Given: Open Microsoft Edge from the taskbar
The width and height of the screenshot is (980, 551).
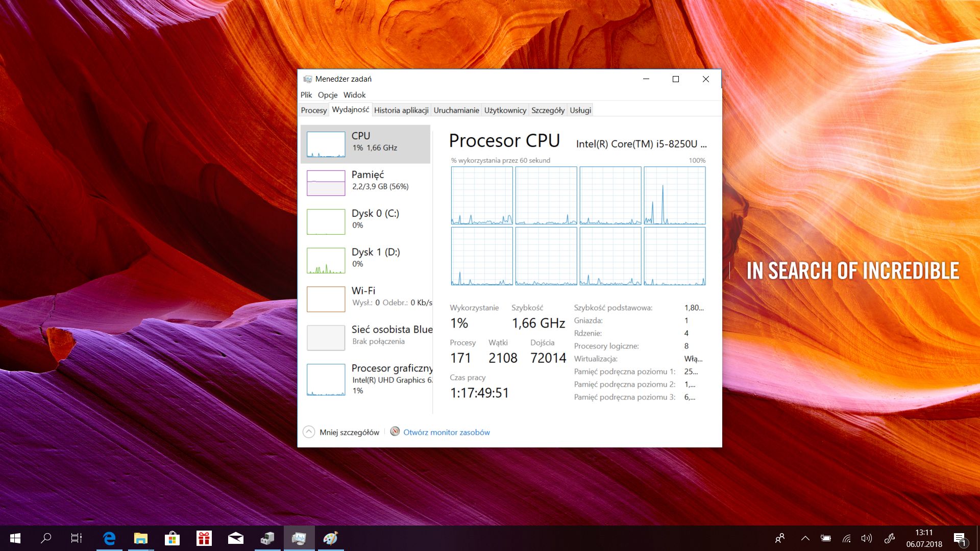Looking at the screenshot, I should (109, 538).
